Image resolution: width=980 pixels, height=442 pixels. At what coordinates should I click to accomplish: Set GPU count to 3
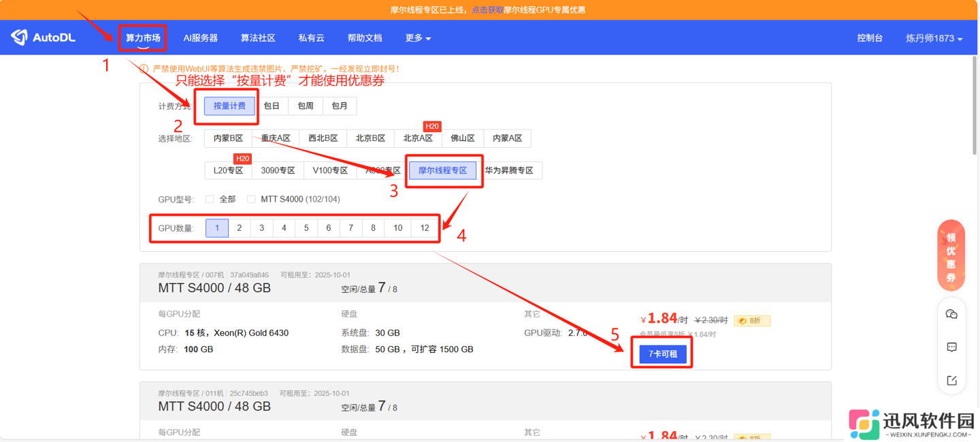[261, 228]
